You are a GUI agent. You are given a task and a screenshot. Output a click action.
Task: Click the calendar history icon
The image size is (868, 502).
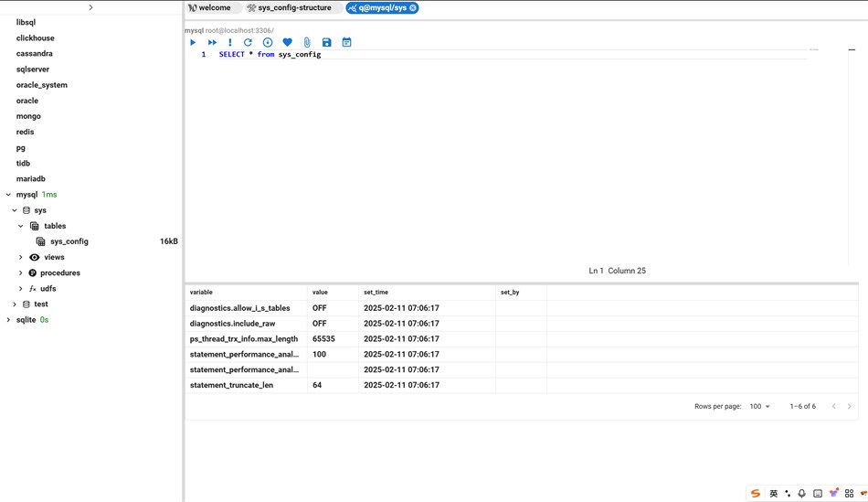click(346, 42)
